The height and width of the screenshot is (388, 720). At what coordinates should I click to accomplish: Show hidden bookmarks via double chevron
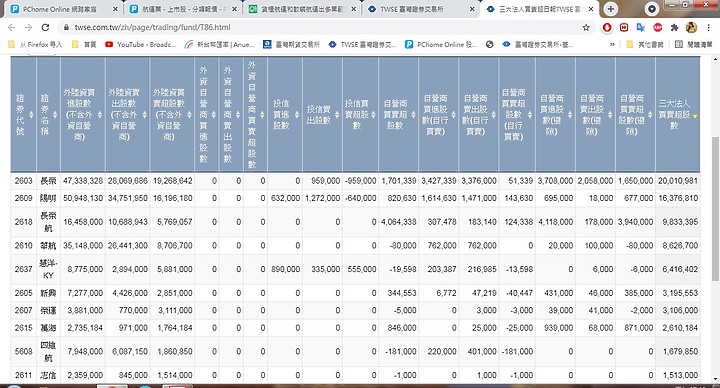[612, 45]
